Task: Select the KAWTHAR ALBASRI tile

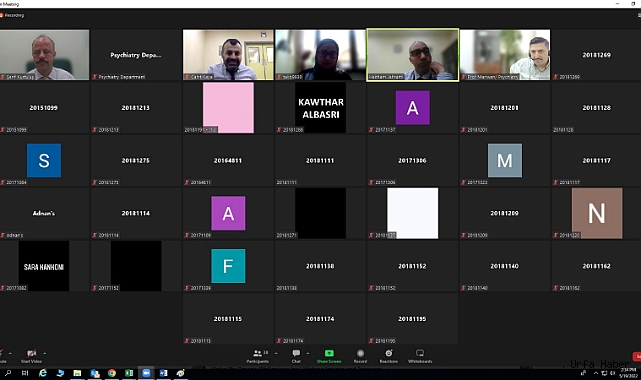Action: pos(320,107)
